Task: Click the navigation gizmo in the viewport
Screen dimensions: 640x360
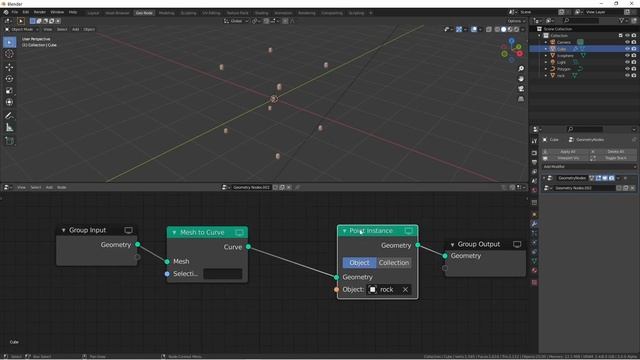Action: tap(512, 50)
